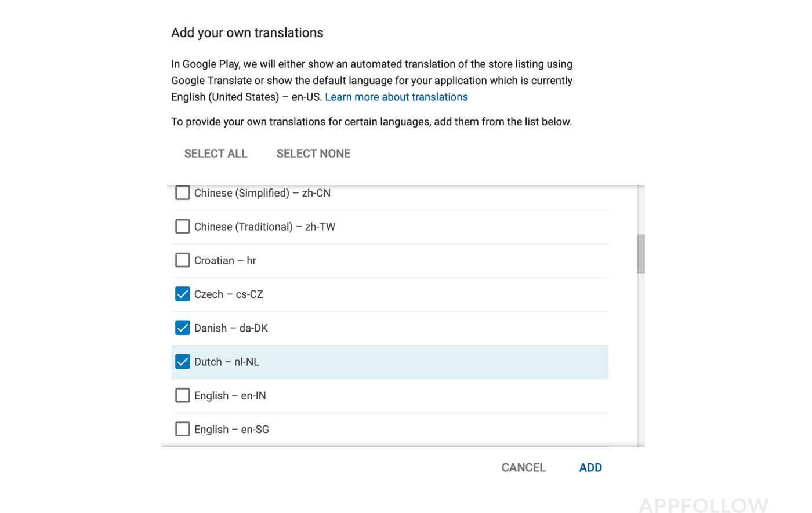Click the Dutch – nl-NL row label
The height and width of the screenshot is (513, 812).
coord(227,362)
